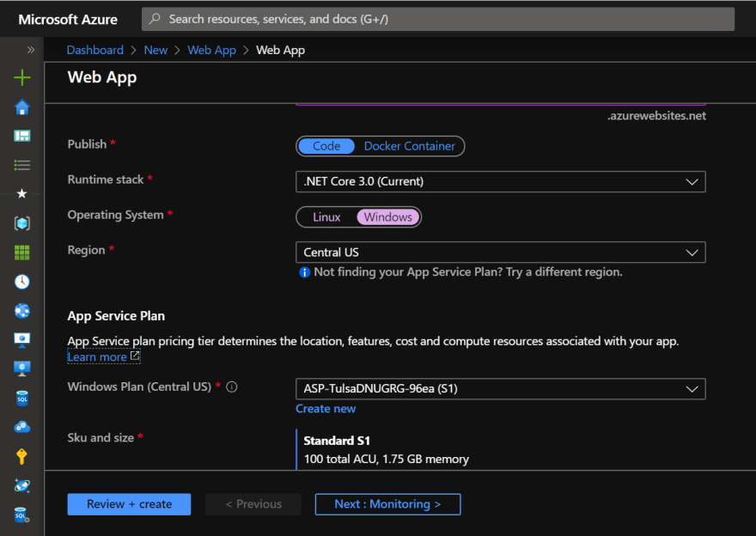Expand the left sidebar with double chevron

pyautogui.click(x=31, y=50)
